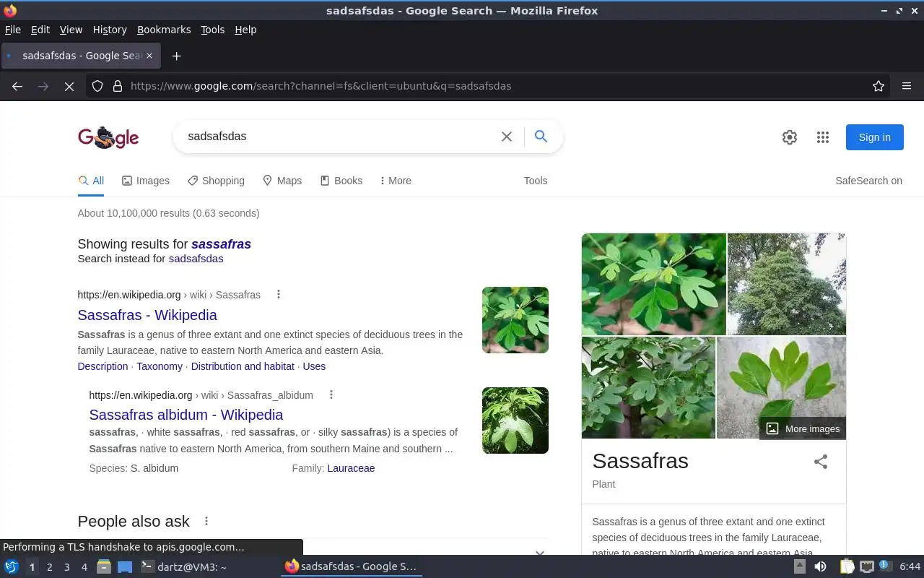Stop loading the page

pos(69,86)
